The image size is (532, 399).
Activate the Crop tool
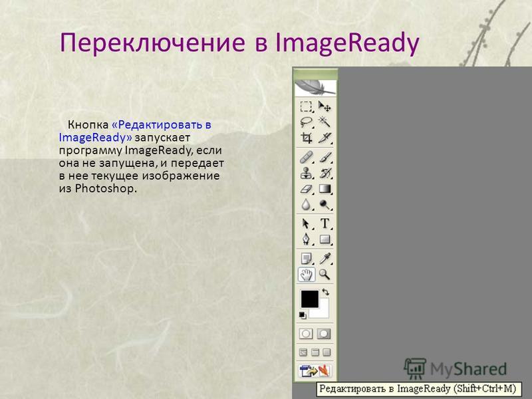click(306, 138)
